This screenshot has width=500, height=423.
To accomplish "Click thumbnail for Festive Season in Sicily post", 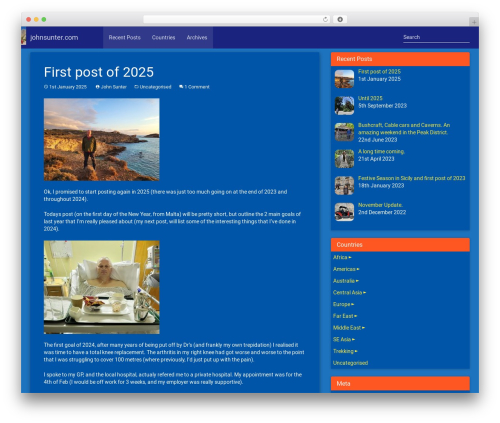I will 344,185.
